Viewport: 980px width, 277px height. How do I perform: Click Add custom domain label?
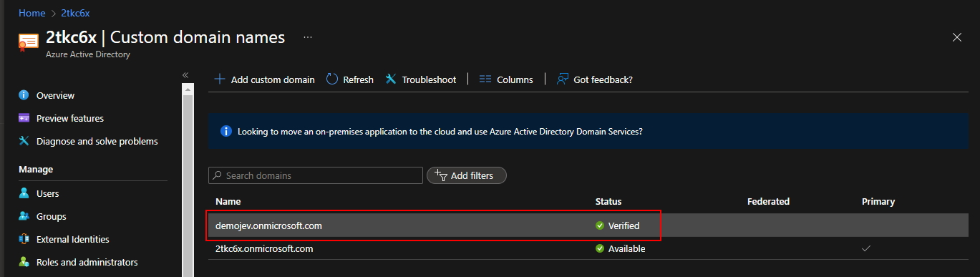pyautogui.click(x=273, y=79)
